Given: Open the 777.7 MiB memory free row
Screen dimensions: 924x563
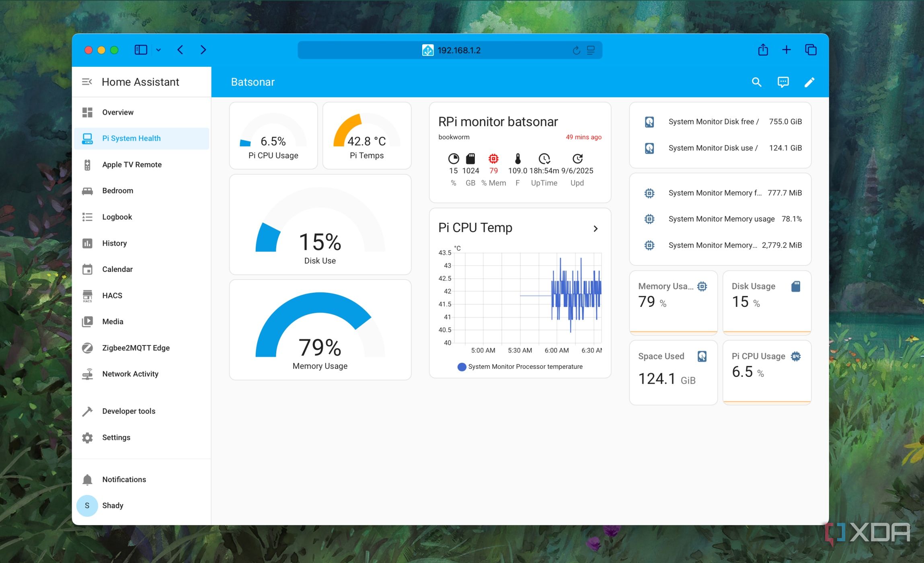Looking at the screenshot, I should point(720,193).
